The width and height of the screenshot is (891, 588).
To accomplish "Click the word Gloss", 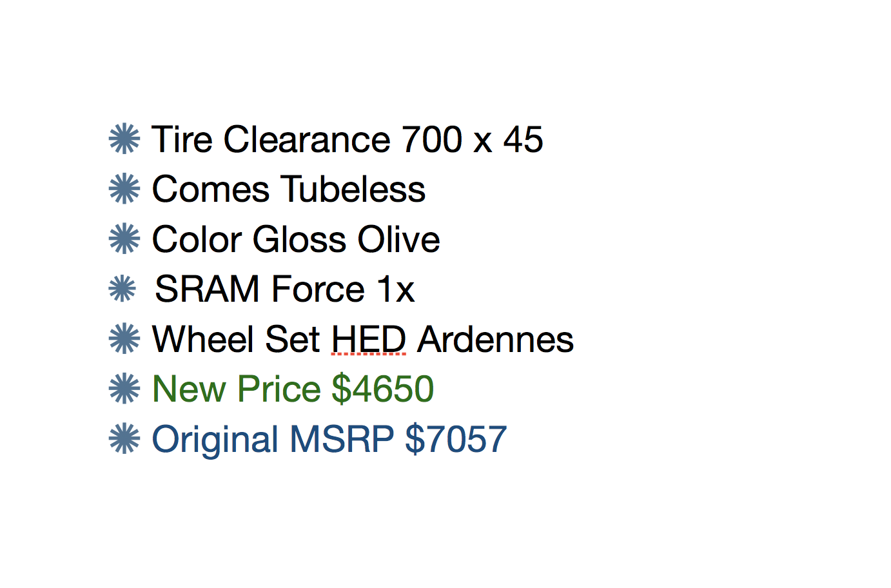I will tap(300, 240).
